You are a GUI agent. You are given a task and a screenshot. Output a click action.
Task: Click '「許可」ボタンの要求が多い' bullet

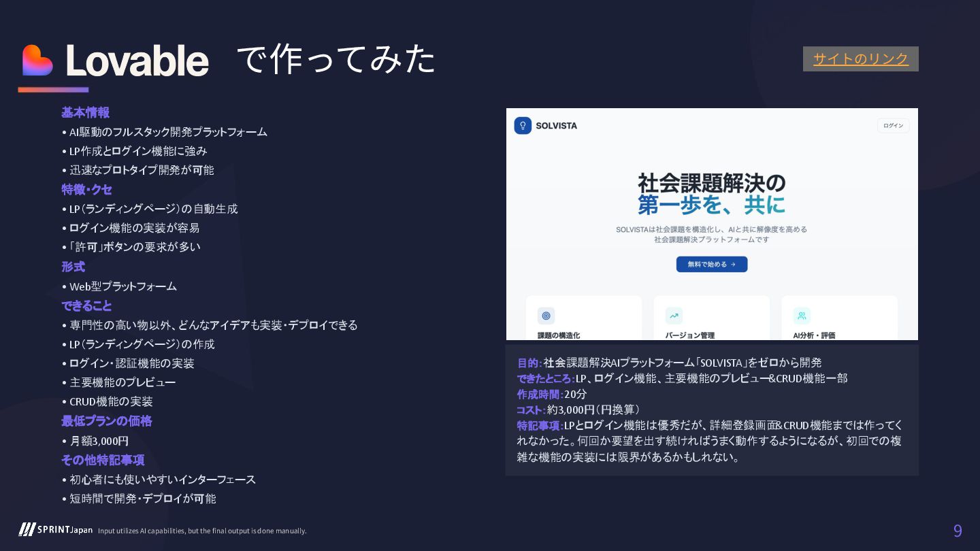(x=131, y=247)
